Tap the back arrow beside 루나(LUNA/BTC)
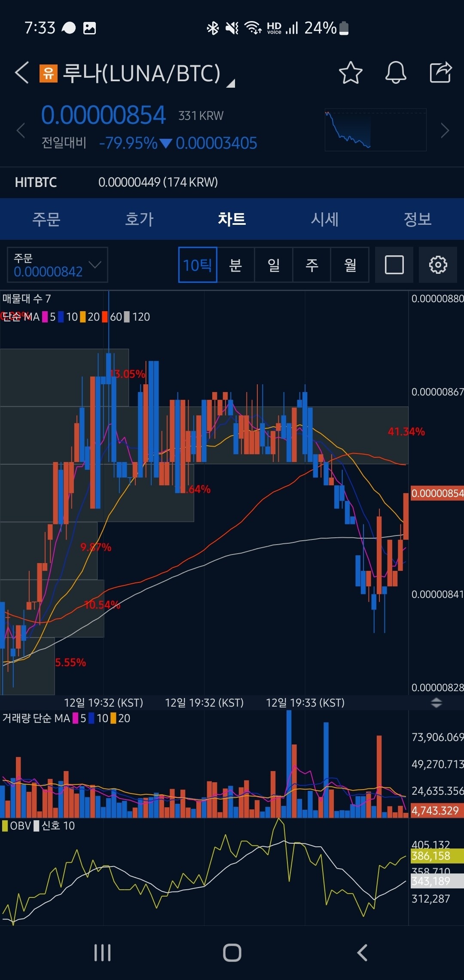The width and height of the screenshot is (464, 980). [x=21, y=72]
